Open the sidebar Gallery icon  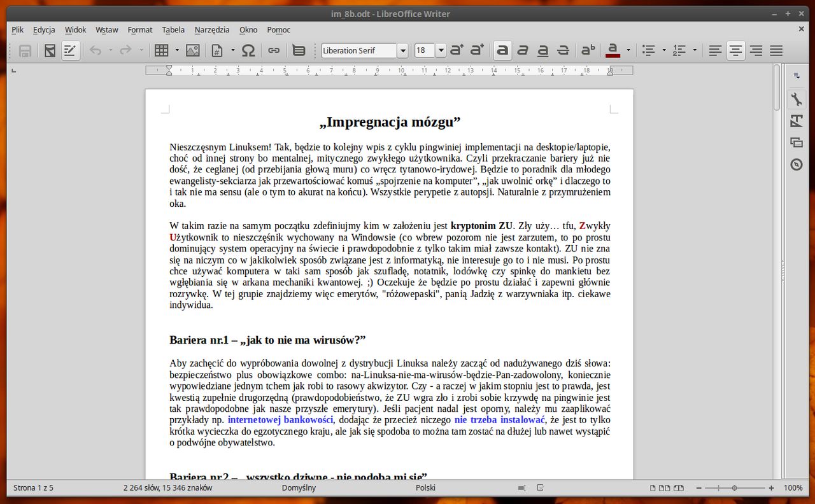tap(797, 143)
